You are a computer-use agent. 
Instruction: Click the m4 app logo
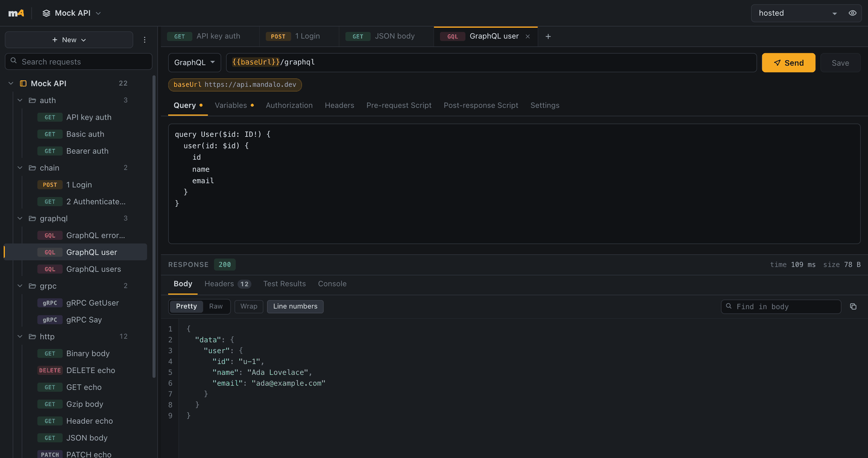(x=16, y=13)
